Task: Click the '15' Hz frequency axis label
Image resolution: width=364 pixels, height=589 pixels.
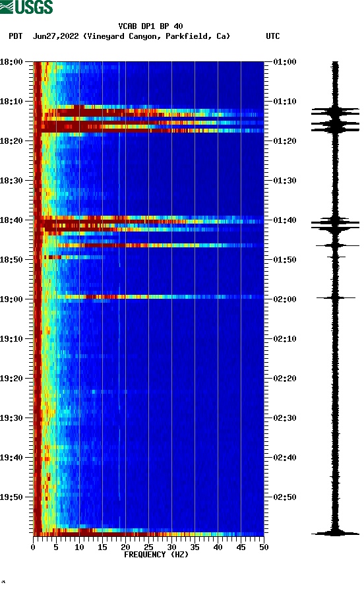Action: pyautogui.click(x=102, y=547)
